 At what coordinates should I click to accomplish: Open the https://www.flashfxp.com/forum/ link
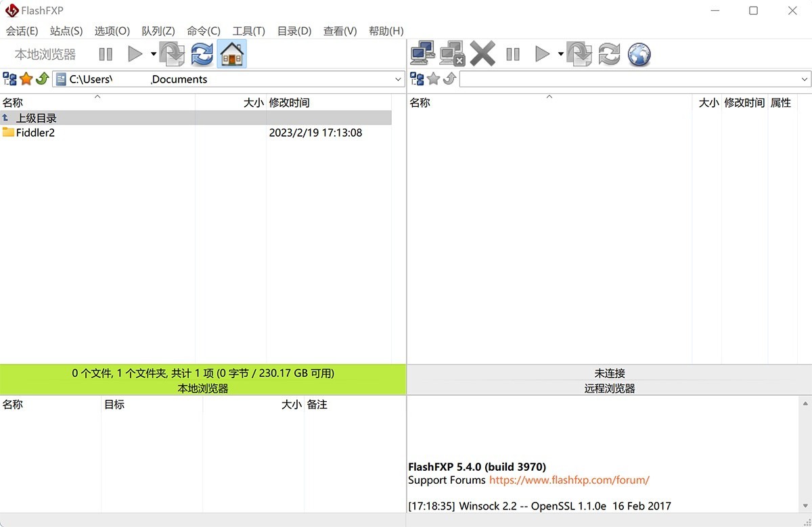click(567, 480)
